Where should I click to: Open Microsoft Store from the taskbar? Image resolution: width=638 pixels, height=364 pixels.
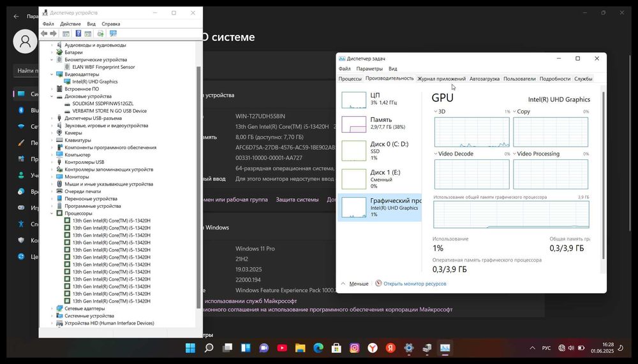coord(336,347)
